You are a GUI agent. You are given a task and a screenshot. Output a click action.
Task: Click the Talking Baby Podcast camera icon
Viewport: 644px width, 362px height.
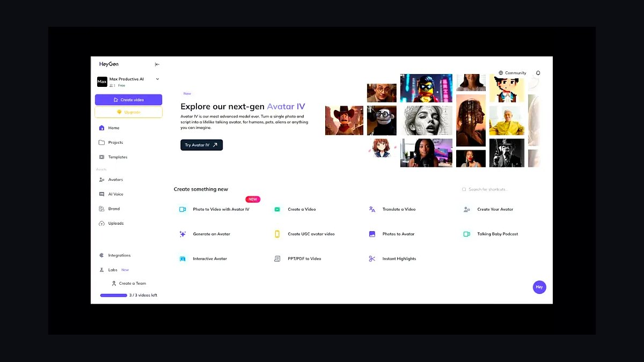point(467,234)
